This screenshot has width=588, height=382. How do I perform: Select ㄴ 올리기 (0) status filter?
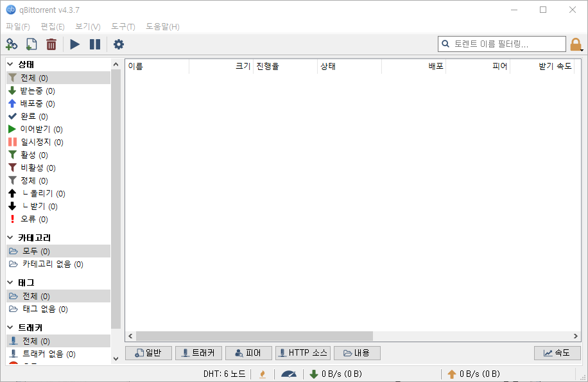[x=58, y=193]
